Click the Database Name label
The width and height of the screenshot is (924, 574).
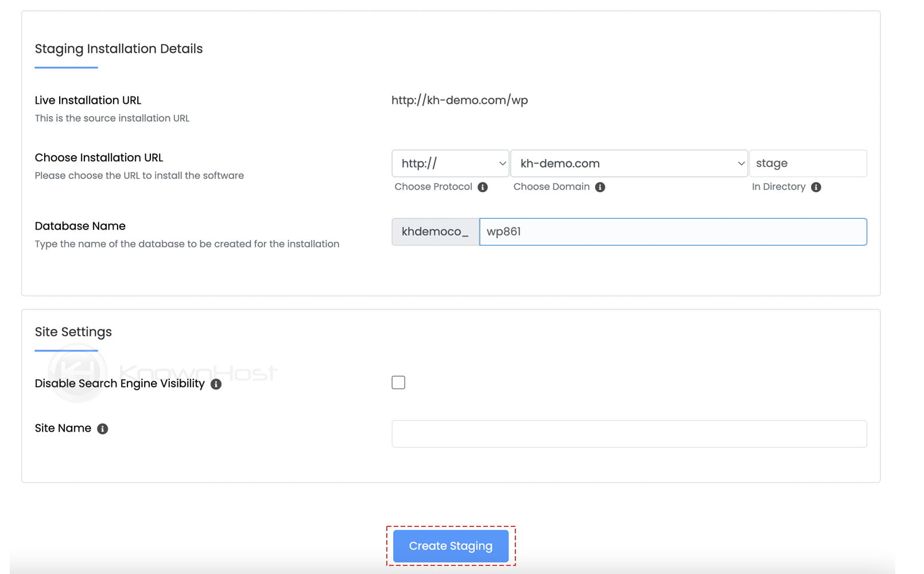point(80,226)
